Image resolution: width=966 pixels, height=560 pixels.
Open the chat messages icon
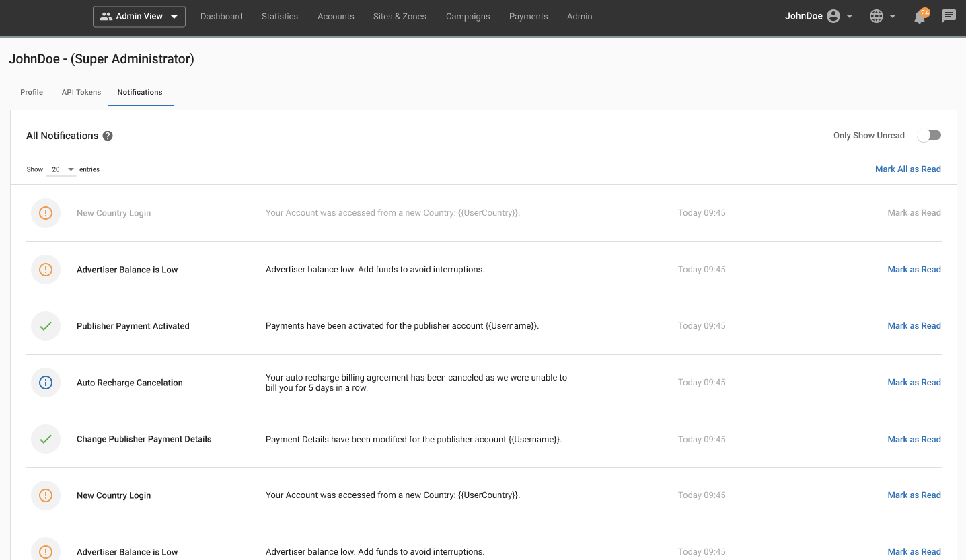[x=949, y=16]
